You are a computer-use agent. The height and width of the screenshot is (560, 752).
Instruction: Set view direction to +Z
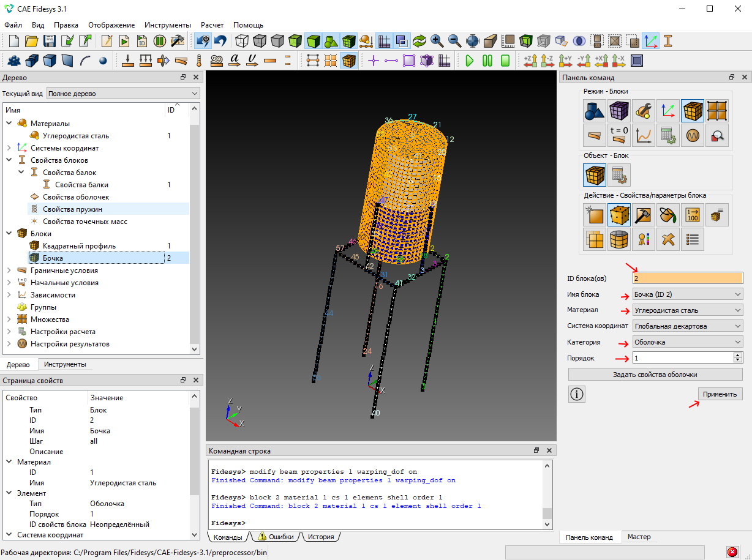[x=530, y=61]
